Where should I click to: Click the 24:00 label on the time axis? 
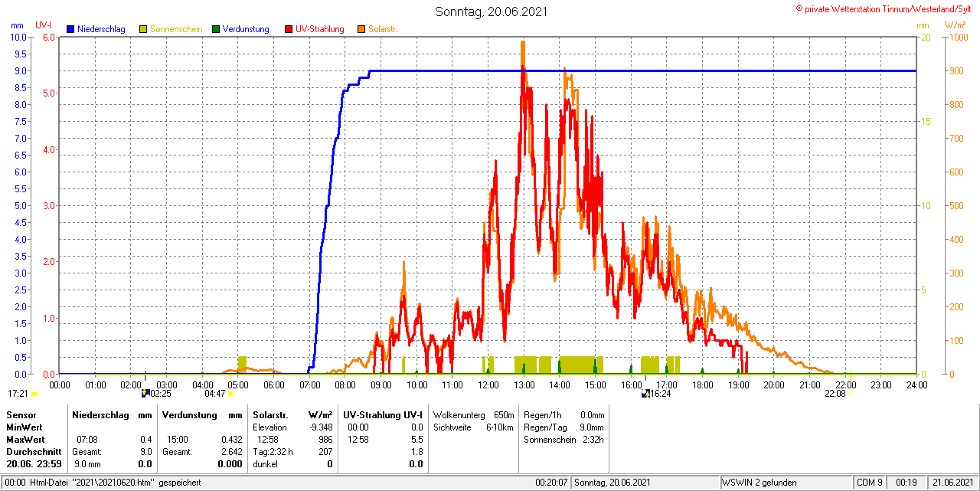click(x=916, y=385)
